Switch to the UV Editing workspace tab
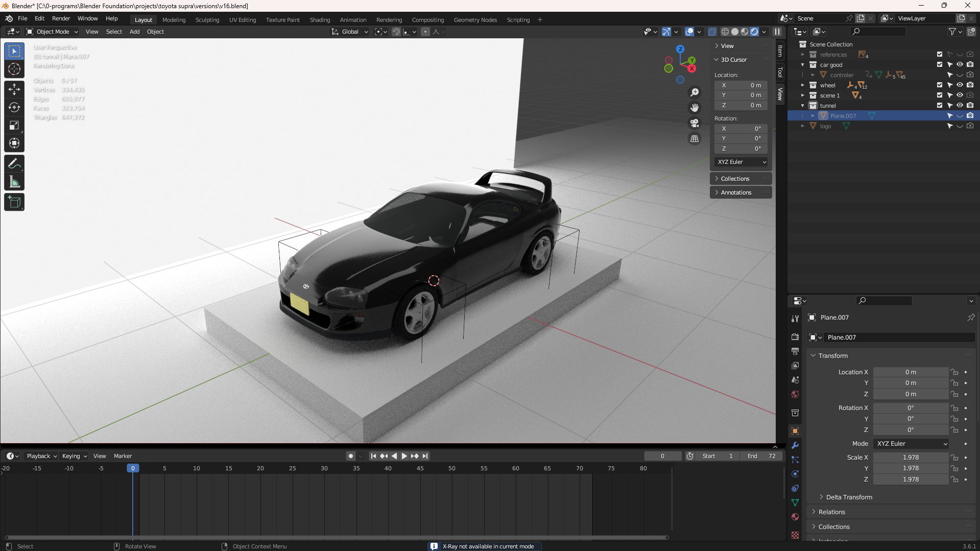The width and height of the screenshot is (980, 551). [x=243, y=20]
